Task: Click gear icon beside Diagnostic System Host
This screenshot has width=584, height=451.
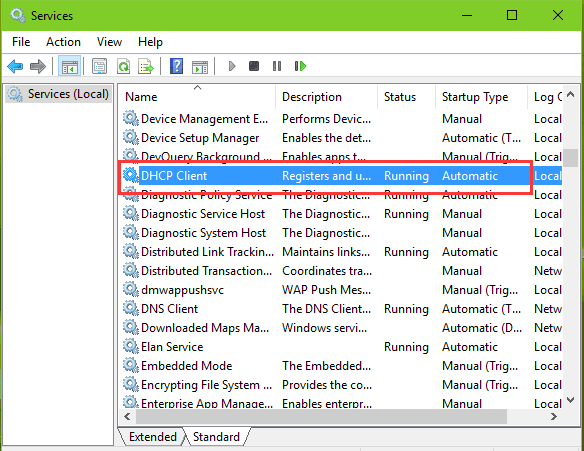Action: [x=131, y=233]
